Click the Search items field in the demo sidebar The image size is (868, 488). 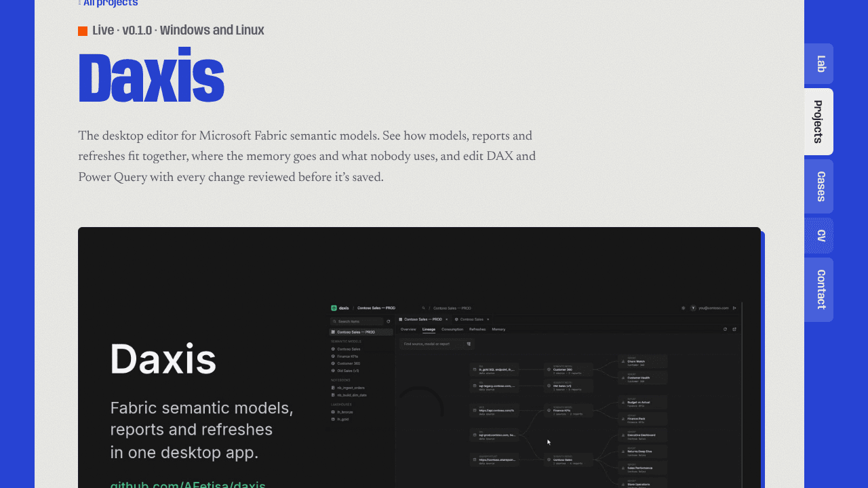pos(356,321)
